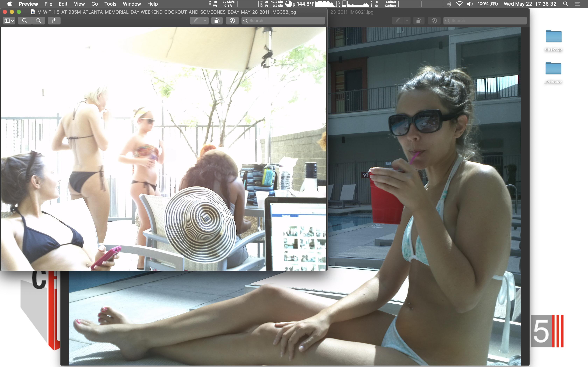Open the Apple menu

pyautogui.click(x=9, y=4)
